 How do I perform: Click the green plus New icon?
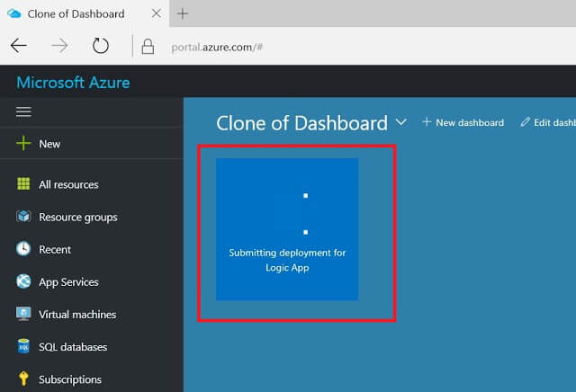point(23,144)
